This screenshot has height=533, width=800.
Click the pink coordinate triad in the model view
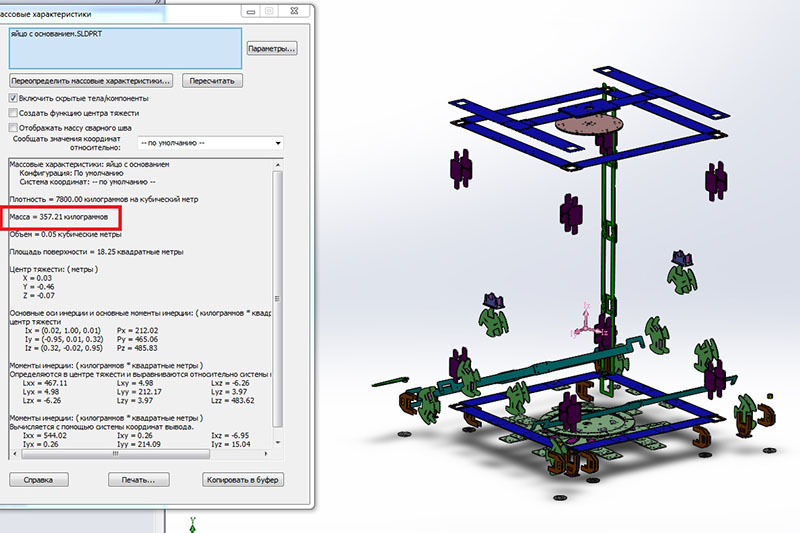tap(589, 322)
